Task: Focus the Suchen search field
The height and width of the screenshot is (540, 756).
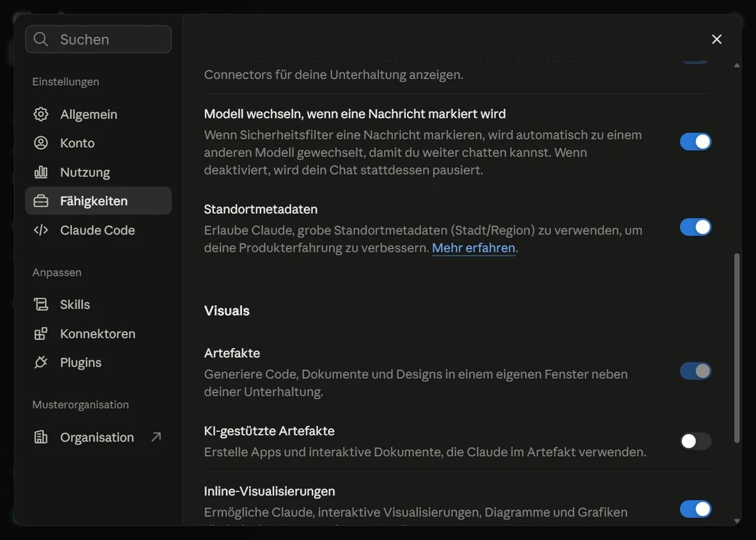Action: [98, 39]
